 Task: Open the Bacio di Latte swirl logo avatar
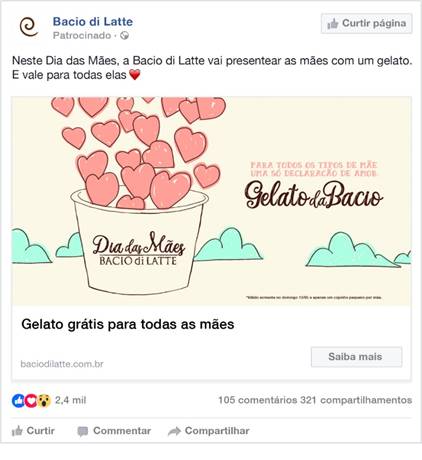(29, 27)
